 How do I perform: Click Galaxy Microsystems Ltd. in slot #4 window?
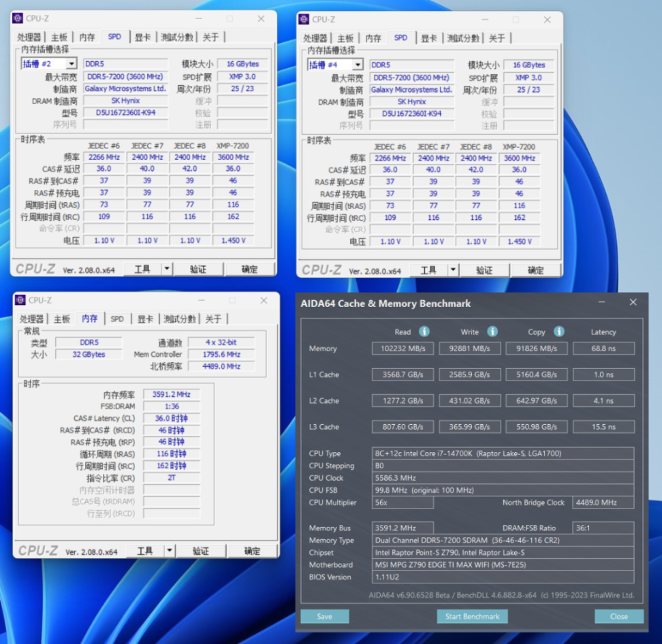(x=411, y=89)
